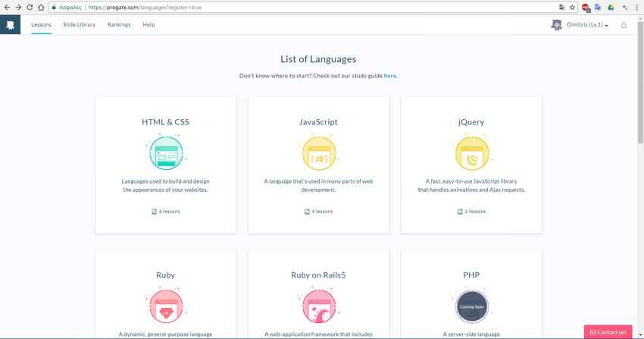Click the Ruby on Rails5 circular icon
Image resolution: width=644 pixels, height=339 pixels.
[x=319, y=306]
